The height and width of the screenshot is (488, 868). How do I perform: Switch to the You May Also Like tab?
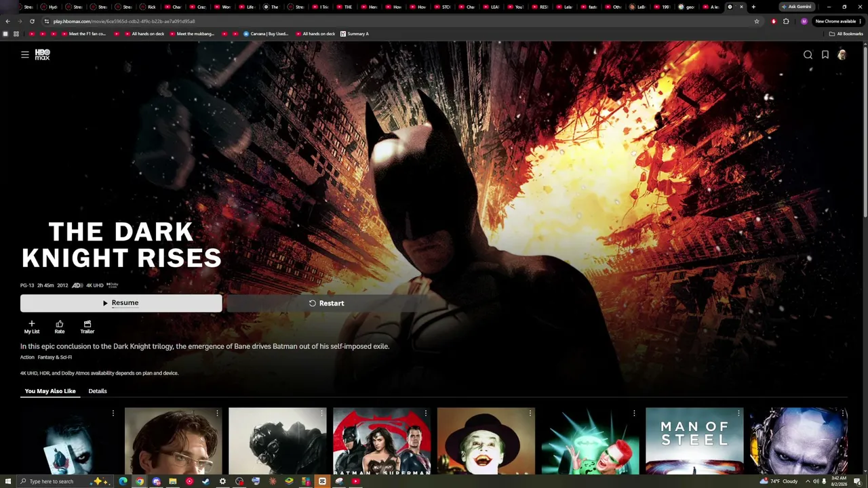point(50,391)
